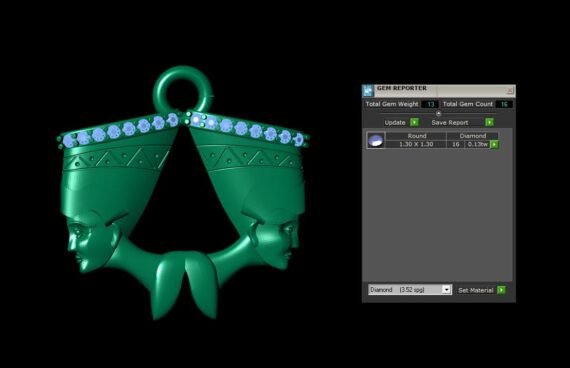Click the GEM REPORTER title bar text

click(402, 88)
